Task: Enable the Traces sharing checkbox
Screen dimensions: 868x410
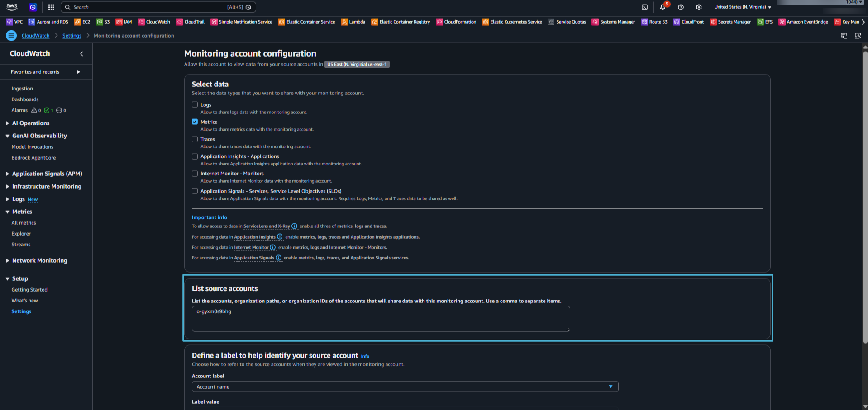Action: coord(195,139)
